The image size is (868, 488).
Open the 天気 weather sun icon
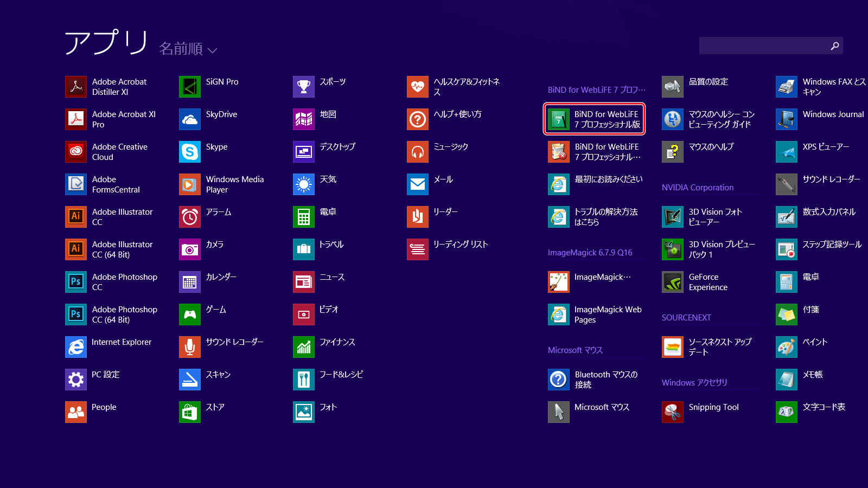pos(304,184)
